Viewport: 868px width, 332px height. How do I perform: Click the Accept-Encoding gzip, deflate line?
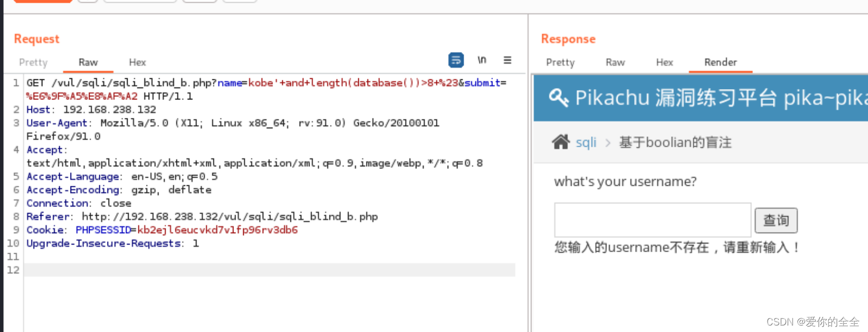pyautogui.click(x=119, y=190)
